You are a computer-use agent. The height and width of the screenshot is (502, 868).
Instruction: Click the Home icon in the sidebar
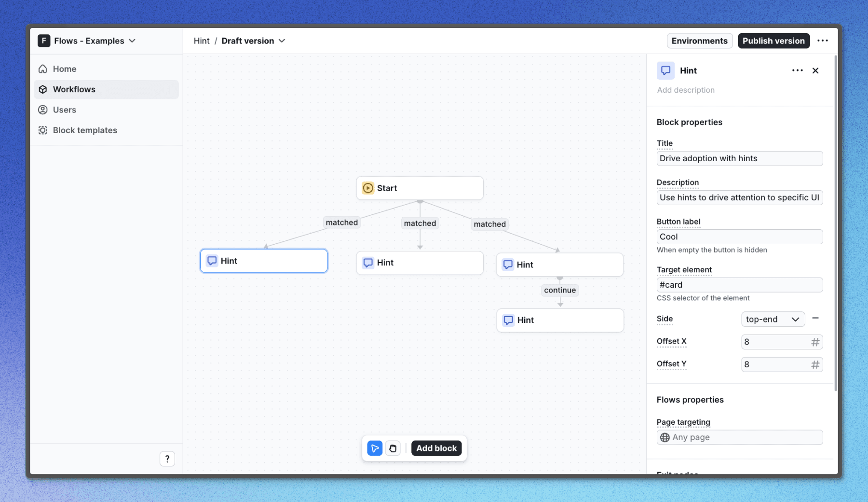43,69
